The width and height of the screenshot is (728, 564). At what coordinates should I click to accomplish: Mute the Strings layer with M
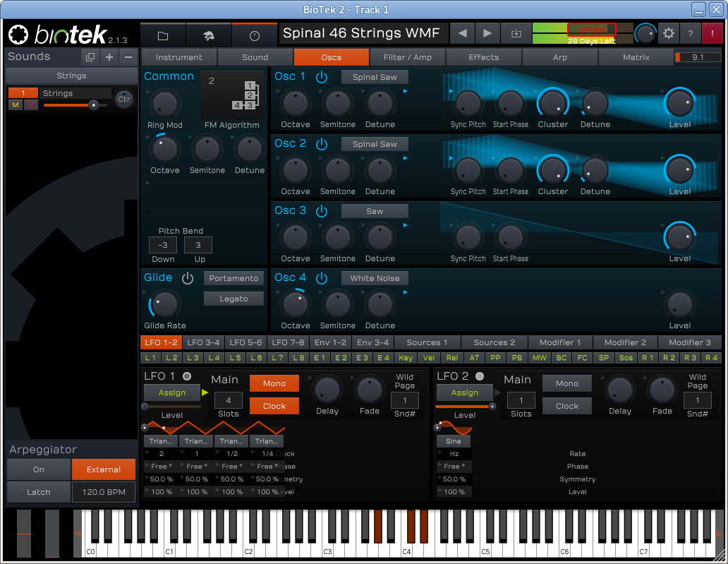(16, 104)
